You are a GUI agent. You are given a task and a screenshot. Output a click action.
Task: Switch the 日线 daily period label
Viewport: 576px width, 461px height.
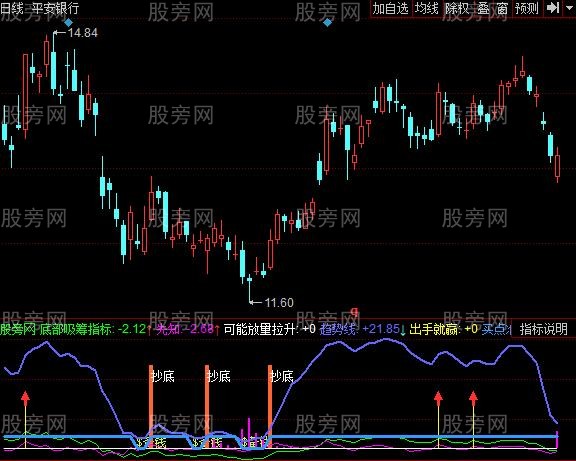pos(12,8)
